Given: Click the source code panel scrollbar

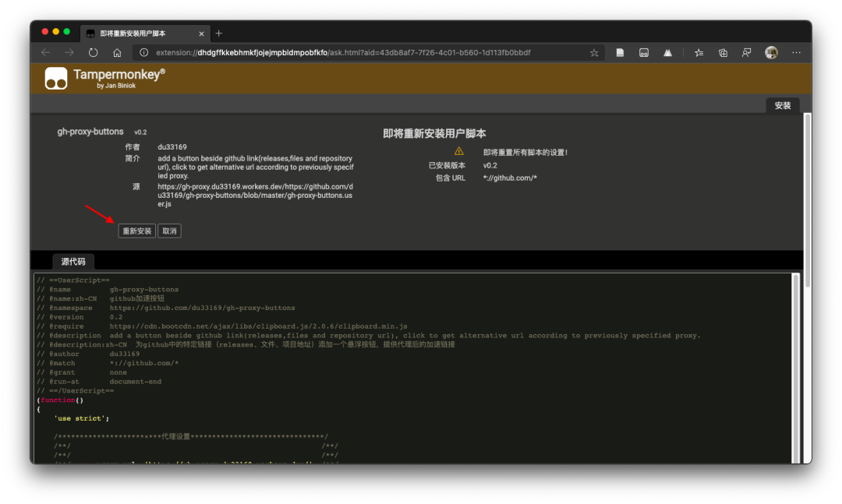Looking at the screenshot, I should [x=796, y=368].
